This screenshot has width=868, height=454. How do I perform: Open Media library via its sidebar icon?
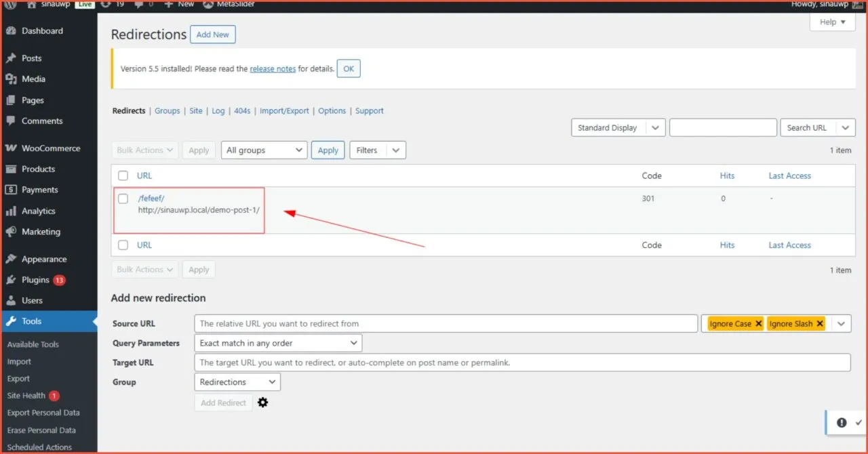click(x=11, y=79)
